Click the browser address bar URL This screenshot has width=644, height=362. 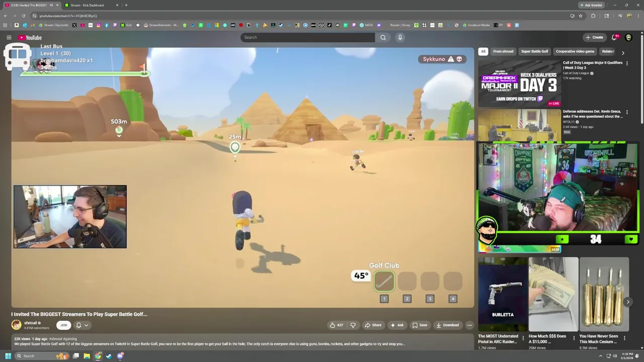pos(68,16)
